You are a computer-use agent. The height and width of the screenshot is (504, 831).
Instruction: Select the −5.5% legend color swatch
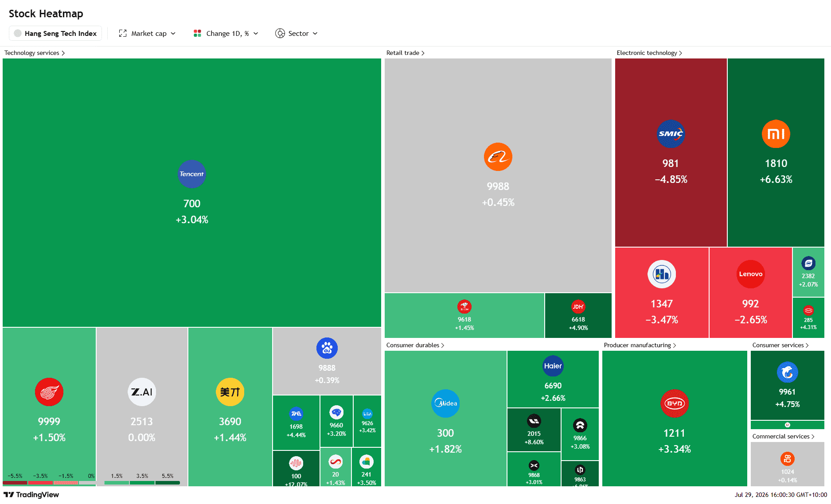(15, 483)
